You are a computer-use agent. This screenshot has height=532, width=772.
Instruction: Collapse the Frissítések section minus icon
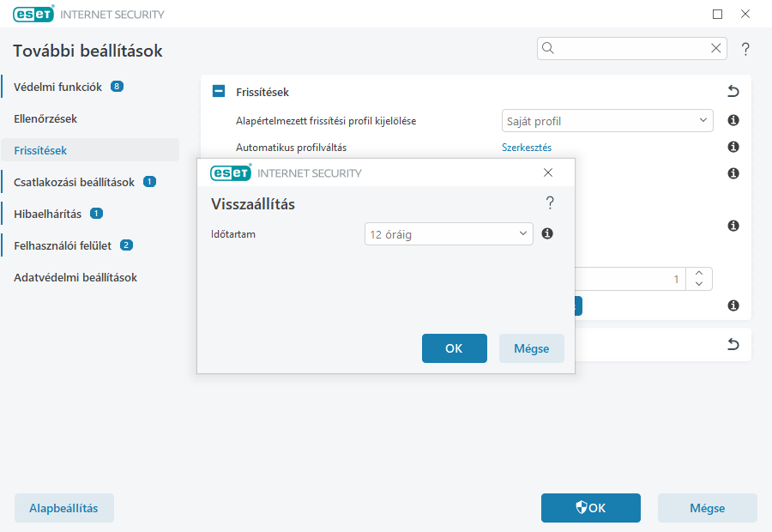click(219, 91)
